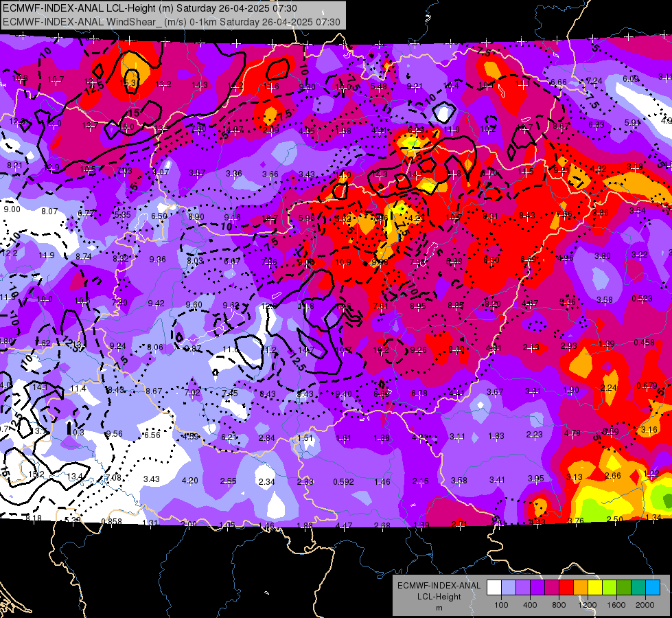Click the shear value 3.11
This screenshot has width=672, height=618.
click(457, 436)
